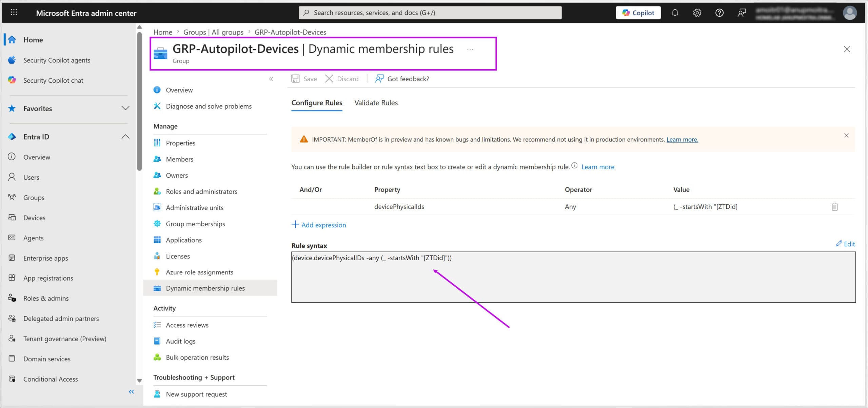Delete the devicePhysicalIds expression row
Image resolution: width=868 pixels, height=408 pixels.
click(x=834, y=206)
